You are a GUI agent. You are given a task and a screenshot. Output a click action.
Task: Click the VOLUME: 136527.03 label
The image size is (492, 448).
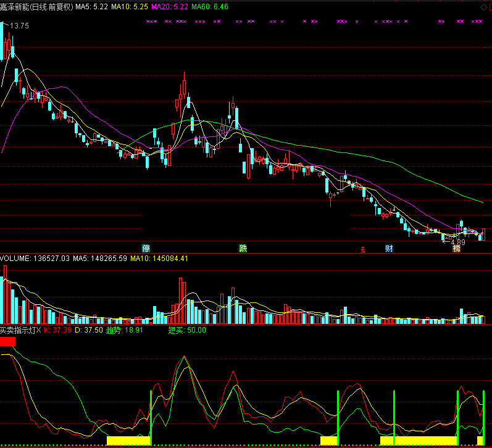pos(35,259)
